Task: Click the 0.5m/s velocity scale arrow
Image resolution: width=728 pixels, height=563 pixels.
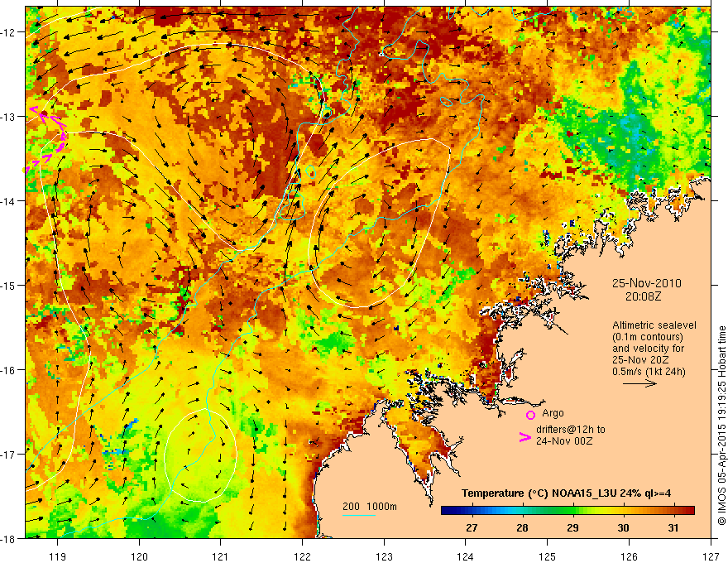Action: pos(639,383)
